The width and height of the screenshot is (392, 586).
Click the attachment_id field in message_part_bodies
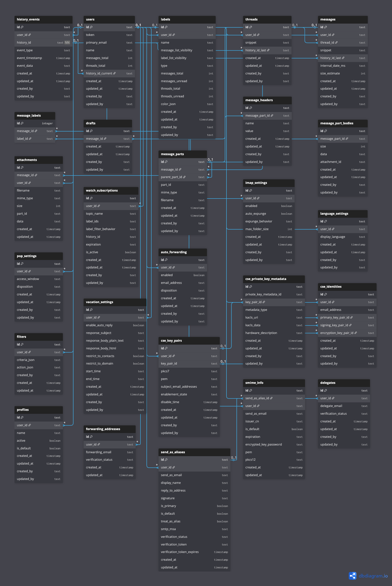[x=343, y=162]
